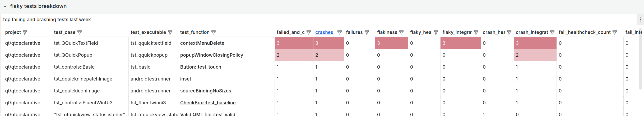Open the panel three-dot menu
Screen dimensions: 644x116
[640, 20]
